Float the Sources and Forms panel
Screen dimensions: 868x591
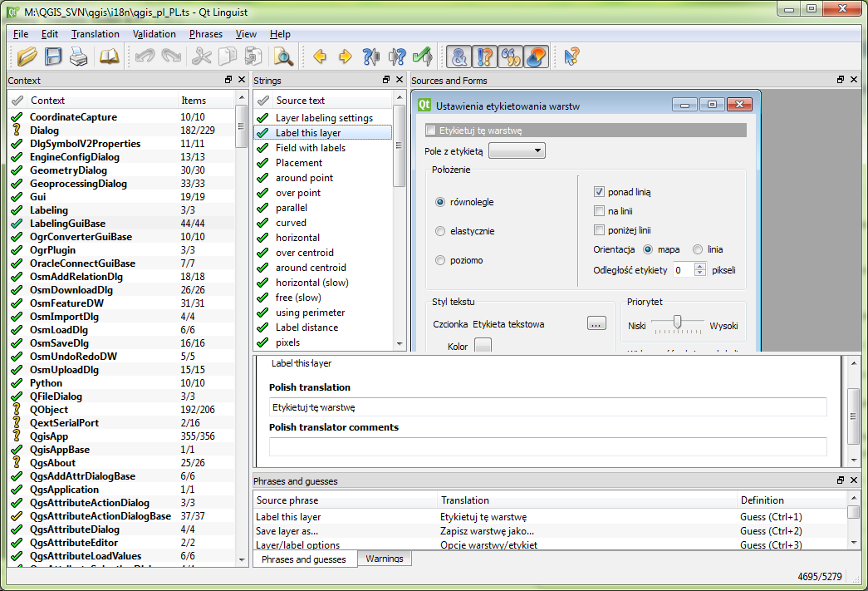click(841, 80)
